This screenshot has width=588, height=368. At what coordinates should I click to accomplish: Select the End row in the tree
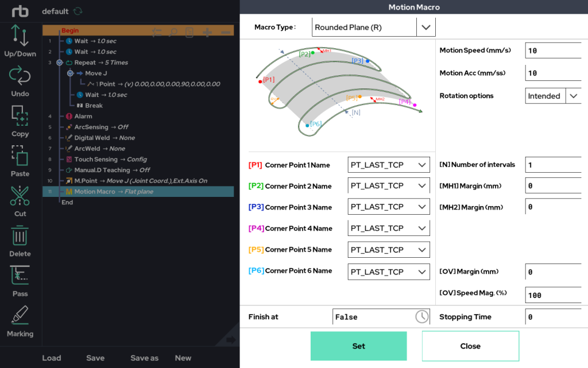[138, 202]
